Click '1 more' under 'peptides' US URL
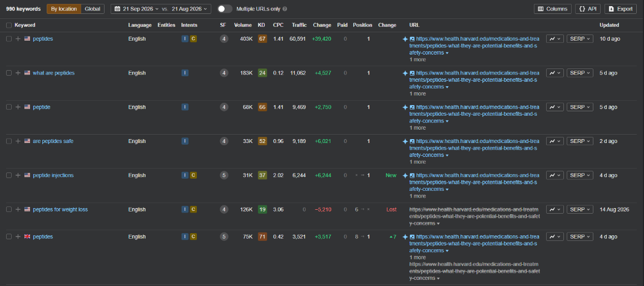644x286 pixels. (417, 60)
